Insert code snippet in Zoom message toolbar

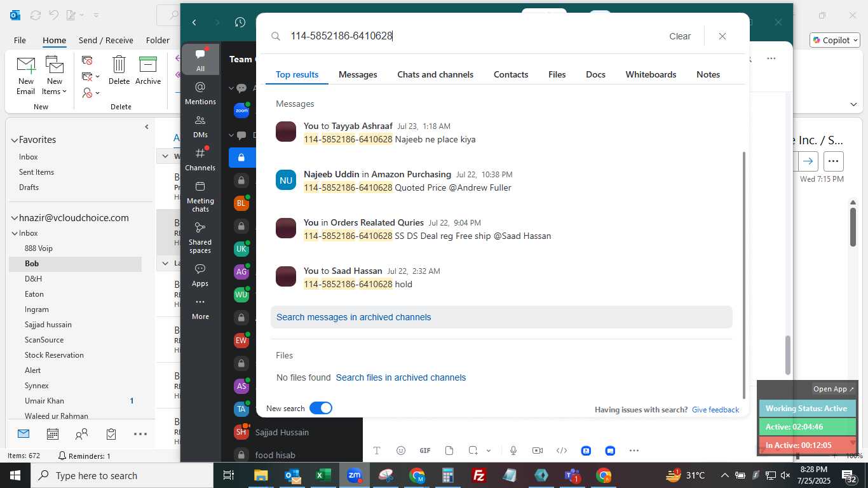(x=562, y=451)
